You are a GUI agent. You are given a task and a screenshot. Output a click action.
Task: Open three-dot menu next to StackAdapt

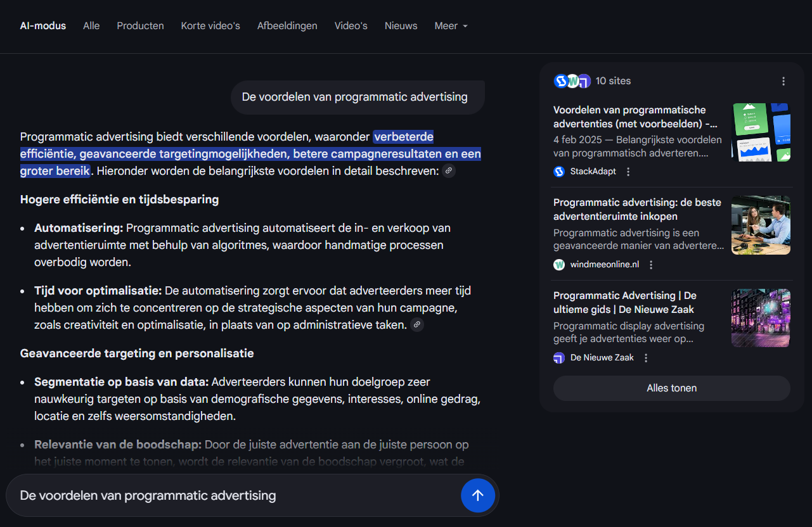click(x=628, y=172)
